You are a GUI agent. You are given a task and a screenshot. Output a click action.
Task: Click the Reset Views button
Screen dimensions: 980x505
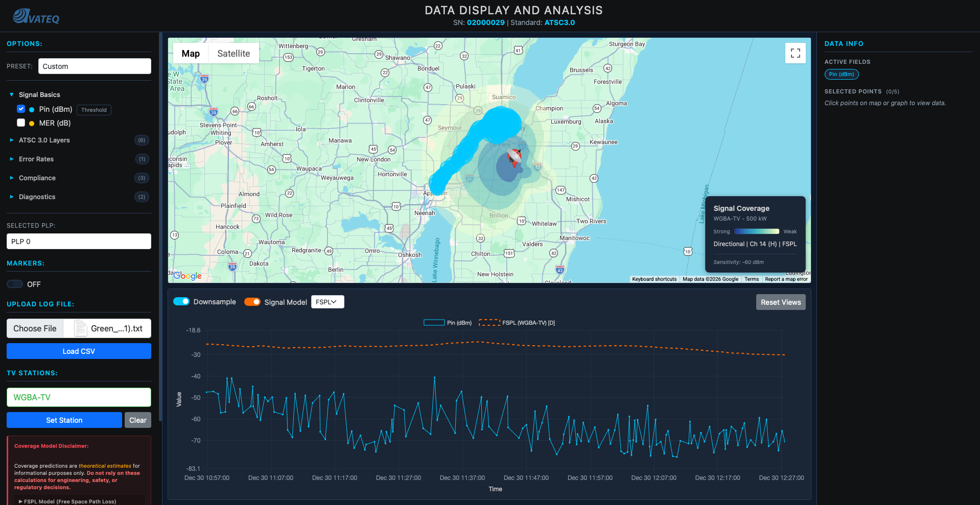[780, 302]
